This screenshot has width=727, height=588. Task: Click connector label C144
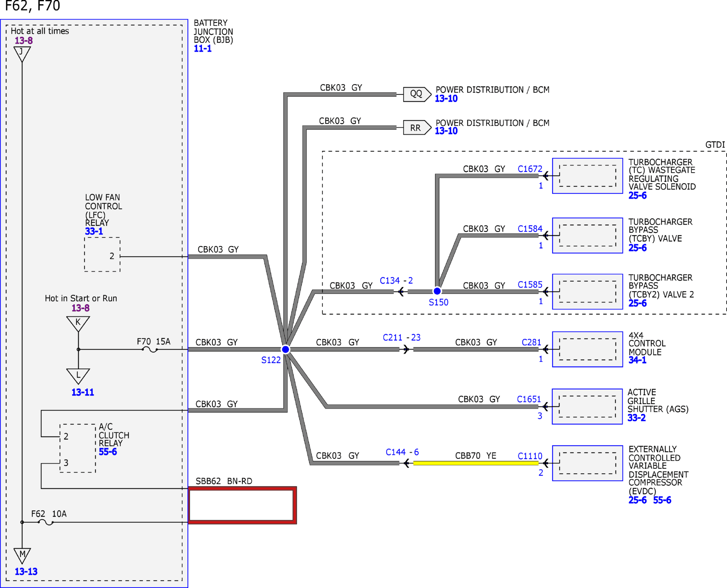click(x=396, y=452)
